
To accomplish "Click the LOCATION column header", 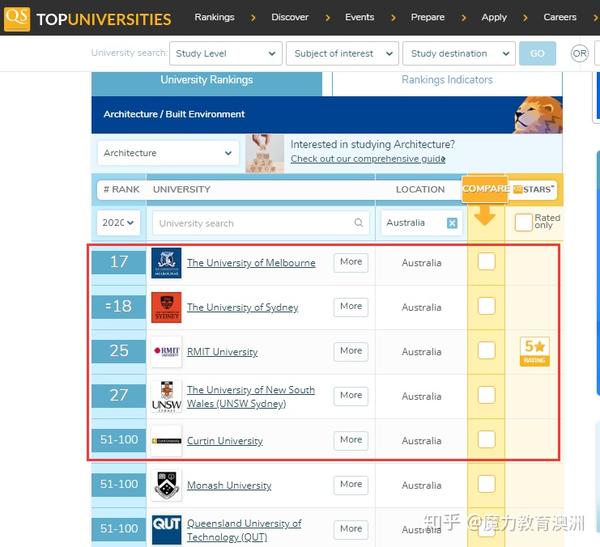I will (x=420, y=189).
